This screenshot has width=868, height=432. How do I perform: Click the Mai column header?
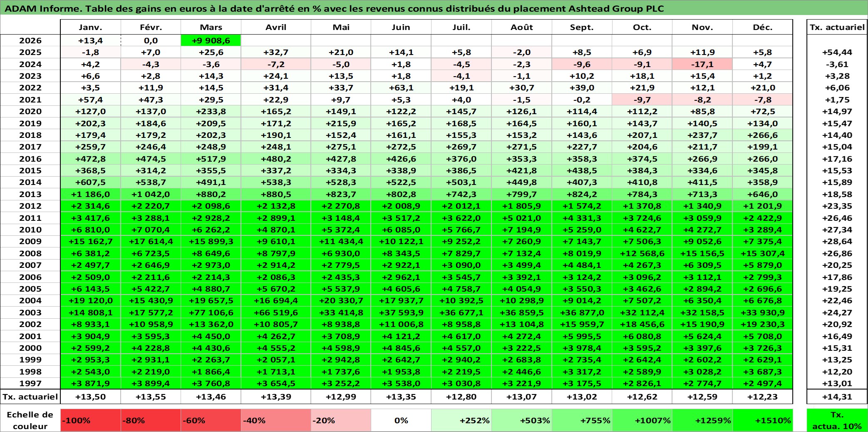point(341,27)
